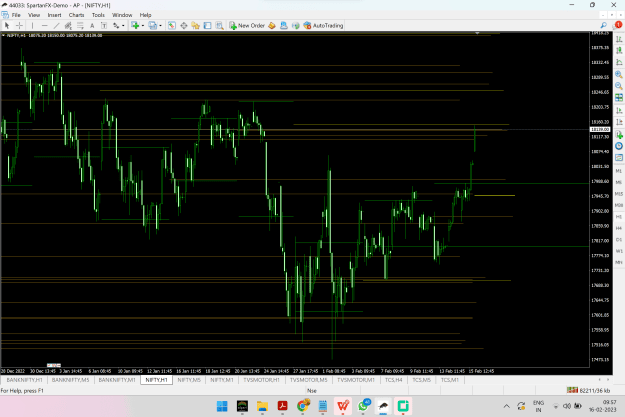625x417 pixels.
Task: Zoom out on the chart
Action: click(x=619, y=86)
